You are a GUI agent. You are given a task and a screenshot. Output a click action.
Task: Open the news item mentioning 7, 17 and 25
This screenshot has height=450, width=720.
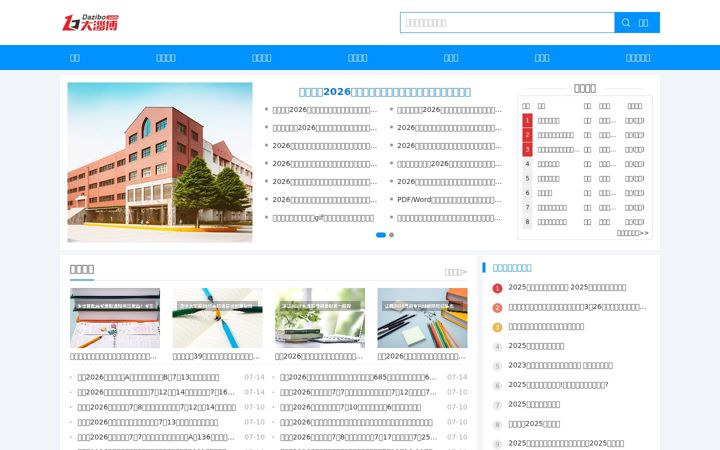pos(358,437)
